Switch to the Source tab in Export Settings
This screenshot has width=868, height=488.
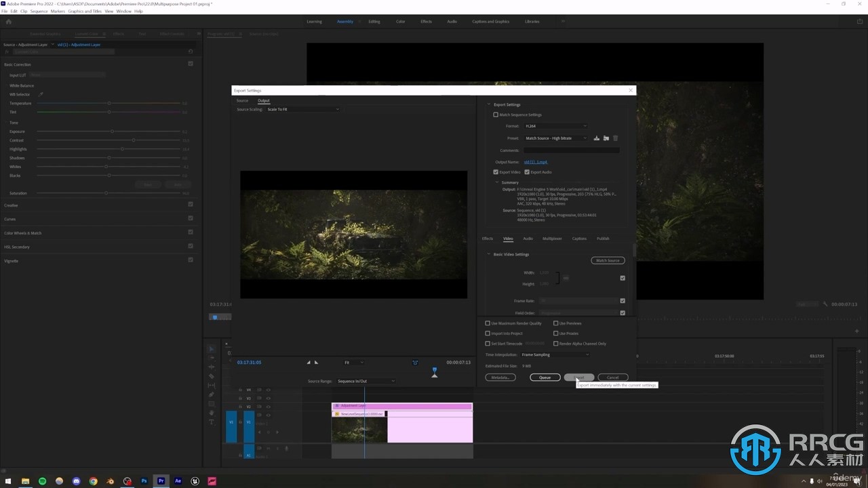click(x=242, y=100)
